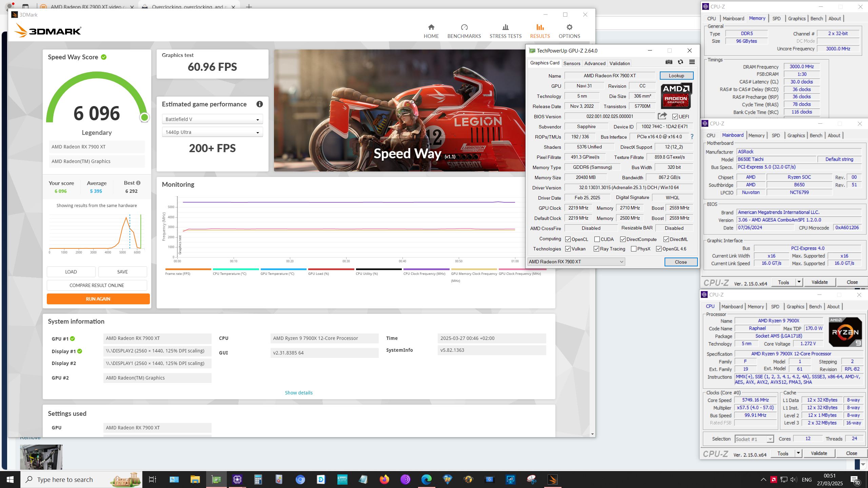Click Show details link in System information

click(x=298, y=393)
